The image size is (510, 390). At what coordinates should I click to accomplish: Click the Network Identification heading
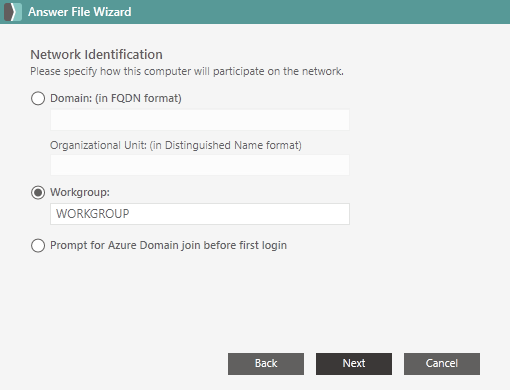[x=96, y=55]
